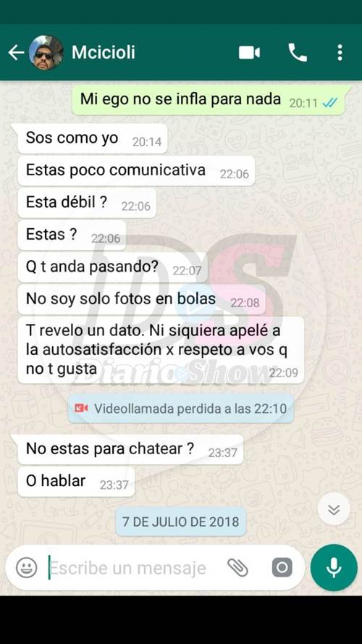Viewport: 362px width, 644px height.
Task: Start a video call with Mcicioli
Action: (x=249, y=53)
